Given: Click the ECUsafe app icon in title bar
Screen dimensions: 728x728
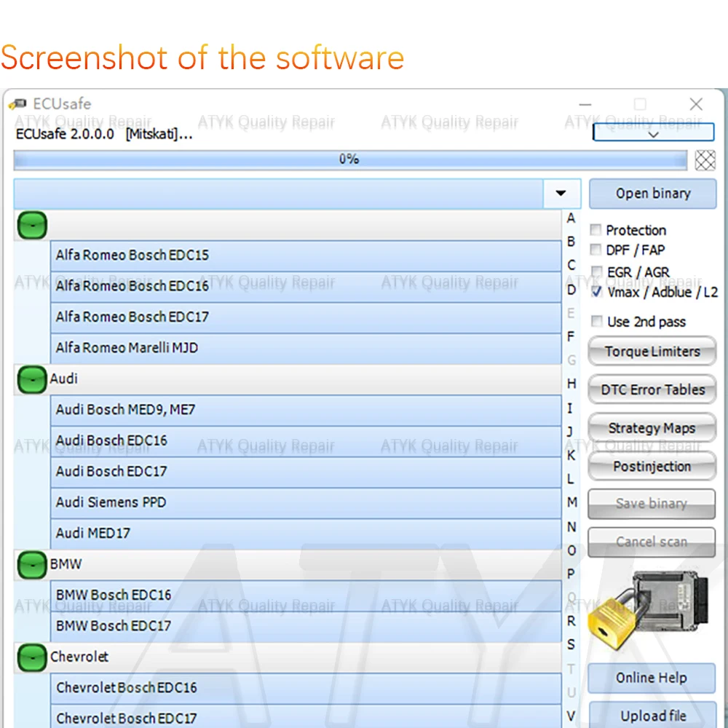Looking at the screenshot, I should pyautogui.click(x=17, y=103).
